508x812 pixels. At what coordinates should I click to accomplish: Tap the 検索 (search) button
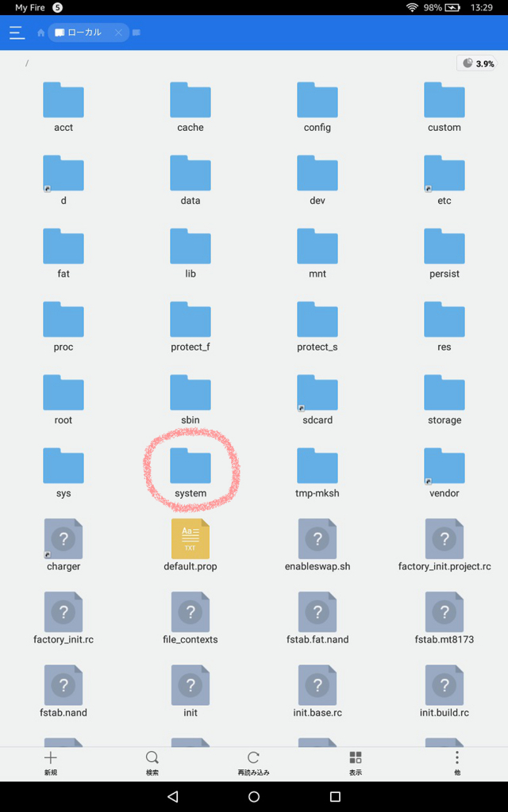coord(152,764)
